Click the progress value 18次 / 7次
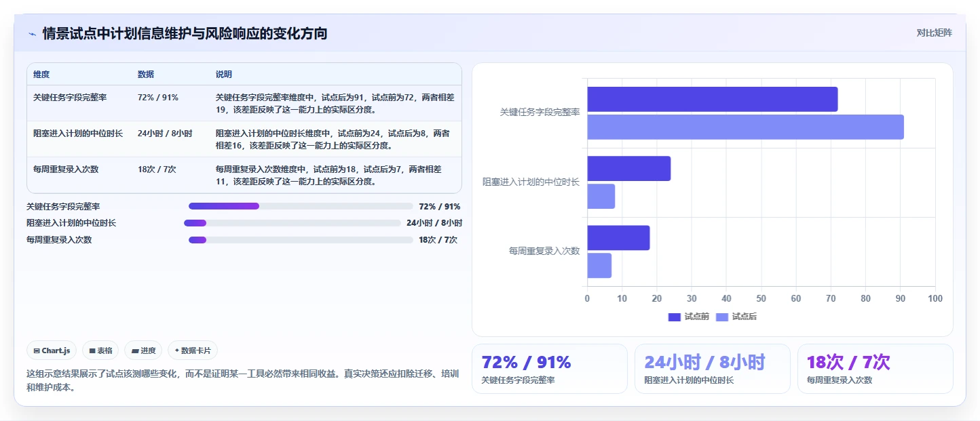This screenshot has height=421, width=980. click(438, 239)
